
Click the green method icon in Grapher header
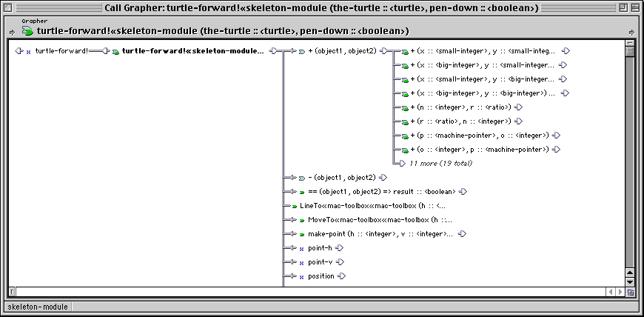coord(28,31)
